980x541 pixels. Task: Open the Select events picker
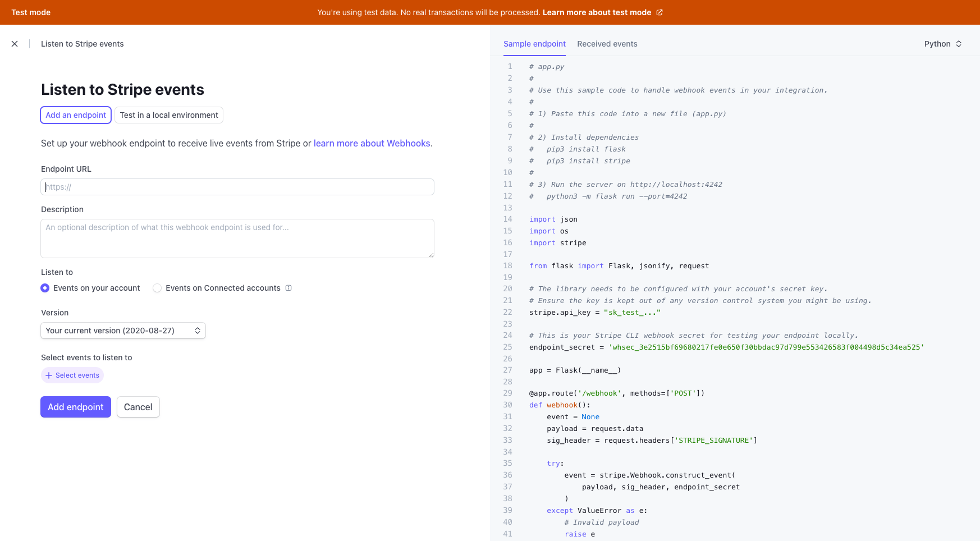(x=72, y=375)
